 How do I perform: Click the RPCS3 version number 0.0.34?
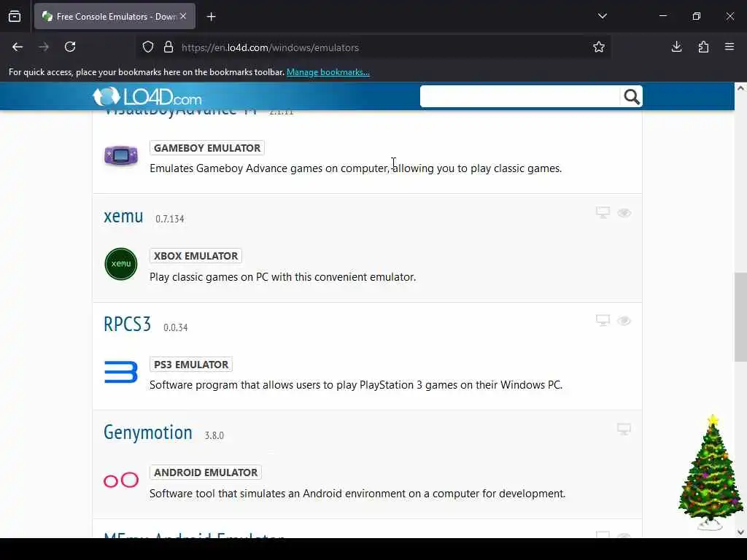point(175,327)
